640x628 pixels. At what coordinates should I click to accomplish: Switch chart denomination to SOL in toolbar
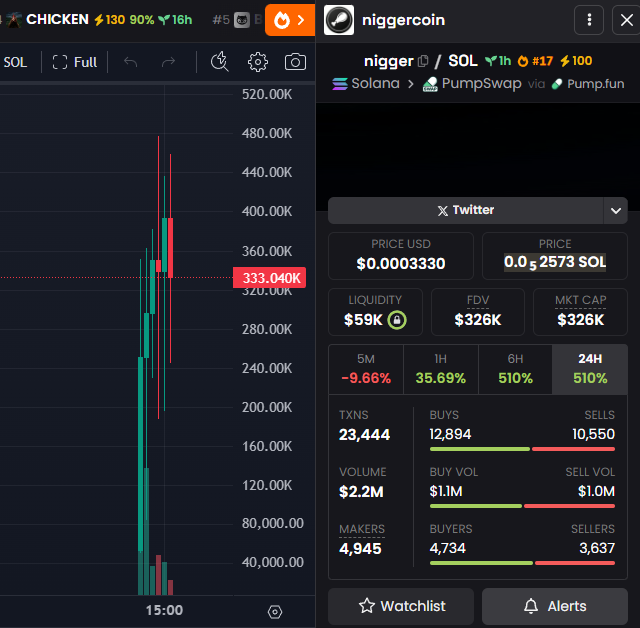(x=16, y=62)
